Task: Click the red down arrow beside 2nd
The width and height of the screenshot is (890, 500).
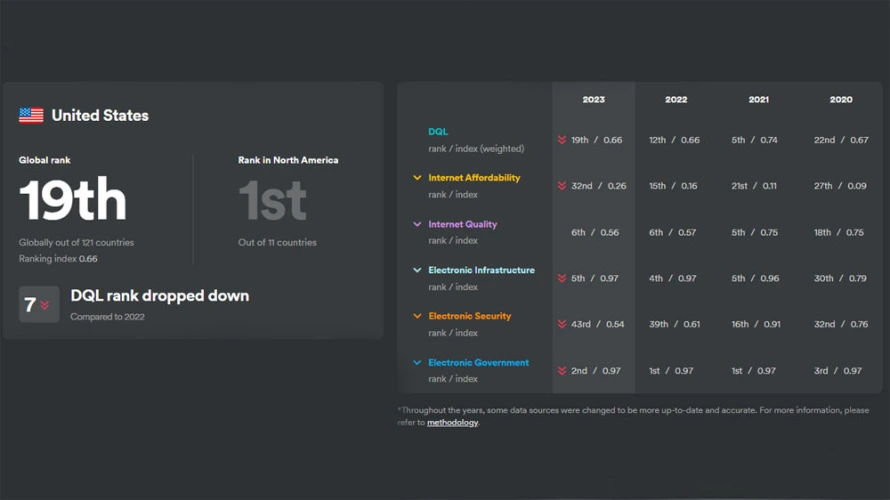Action: point(562,371)
